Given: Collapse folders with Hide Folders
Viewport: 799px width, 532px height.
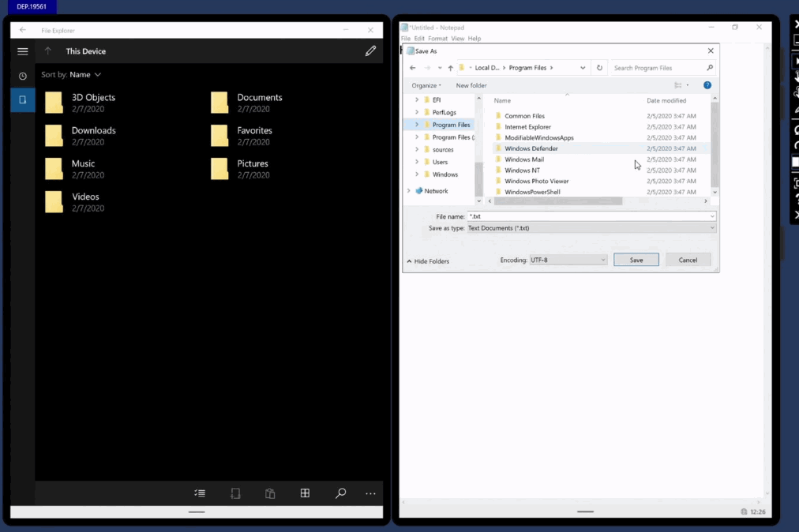Looking at the screenshot, I should 428,261.
